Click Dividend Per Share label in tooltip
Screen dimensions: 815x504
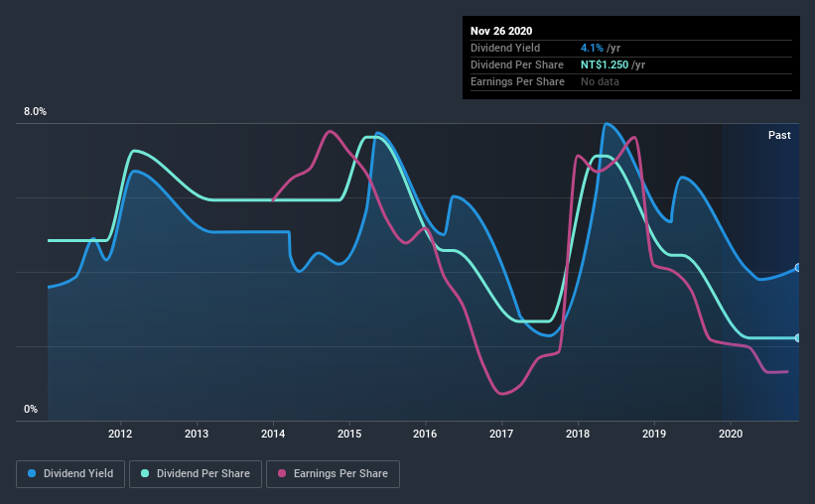516,64
